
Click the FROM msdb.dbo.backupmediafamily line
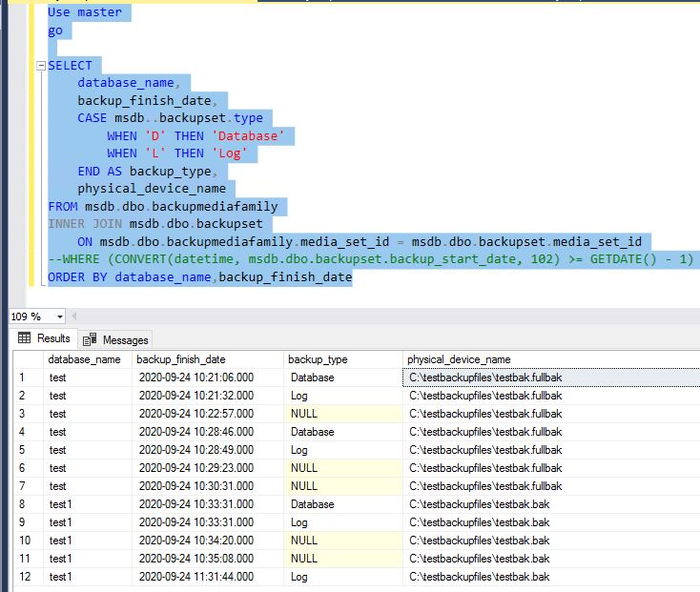click(x=163, y=206)
